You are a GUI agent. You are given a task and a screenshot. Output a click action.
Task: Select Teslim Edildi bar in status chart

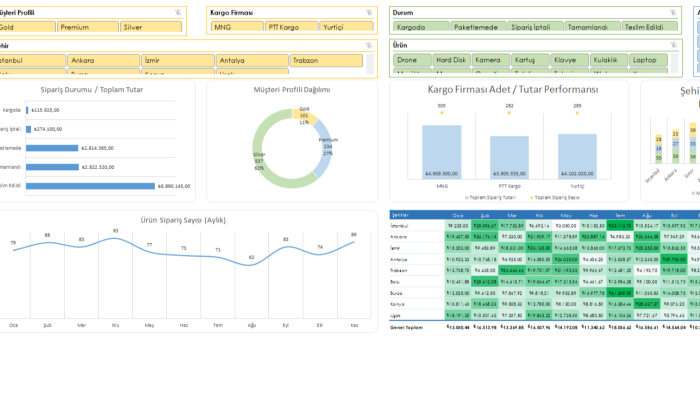coord(90,186)
